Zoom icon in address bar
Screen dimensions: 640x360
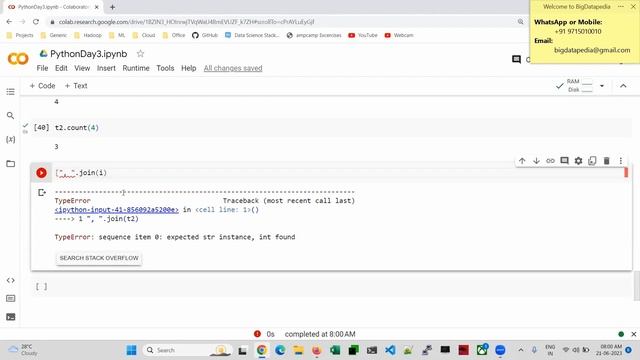click(520, 22)
